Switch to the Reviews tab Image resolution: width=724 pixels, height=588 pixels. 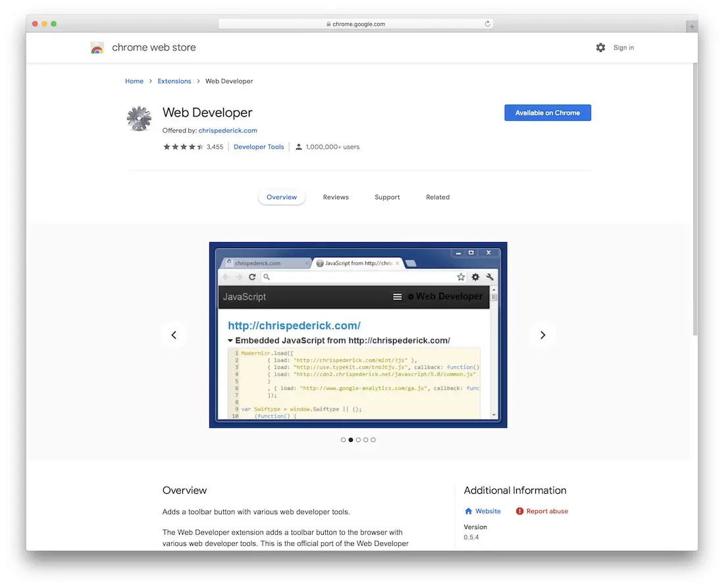(x=336, y=197)
